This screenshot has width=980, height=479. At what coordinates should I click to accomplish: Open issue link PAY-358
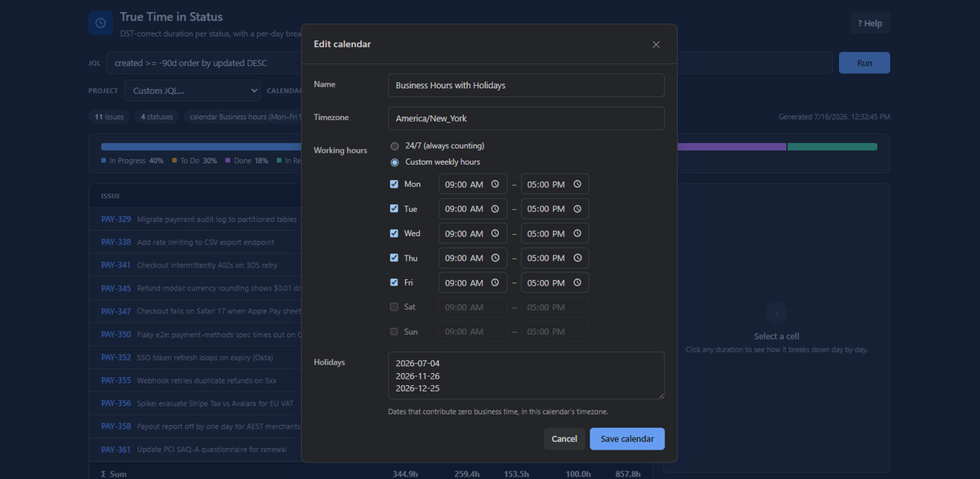(116, 426)
